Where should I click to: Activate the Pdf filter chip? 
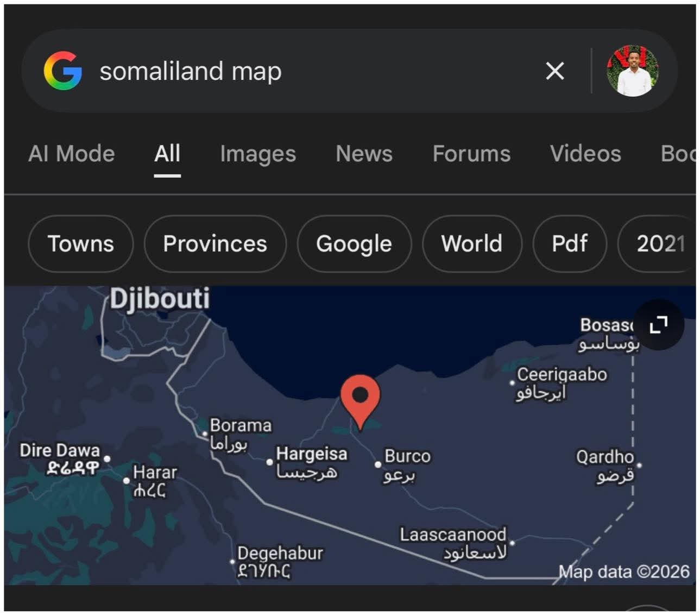[569, 244]
